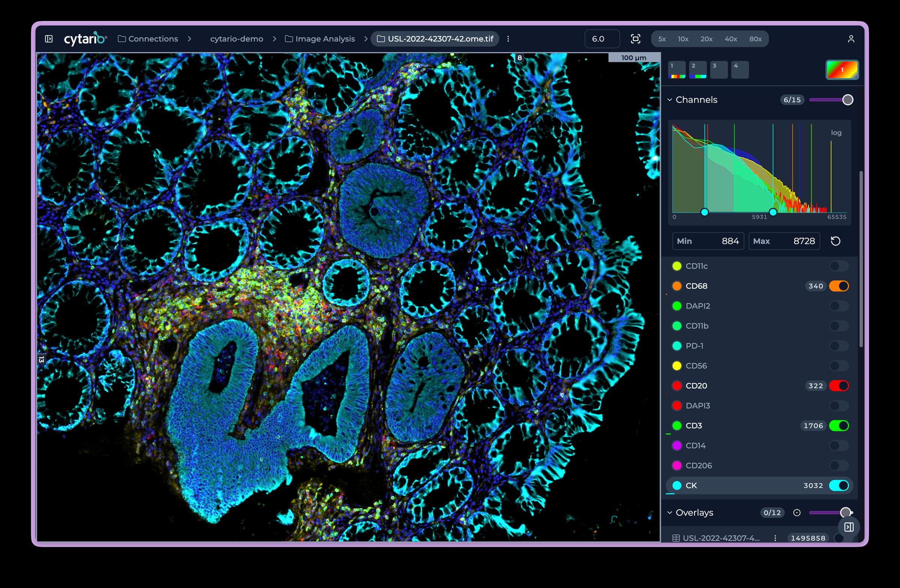Click the CK cyan color dot

click(x=677, y=486)
